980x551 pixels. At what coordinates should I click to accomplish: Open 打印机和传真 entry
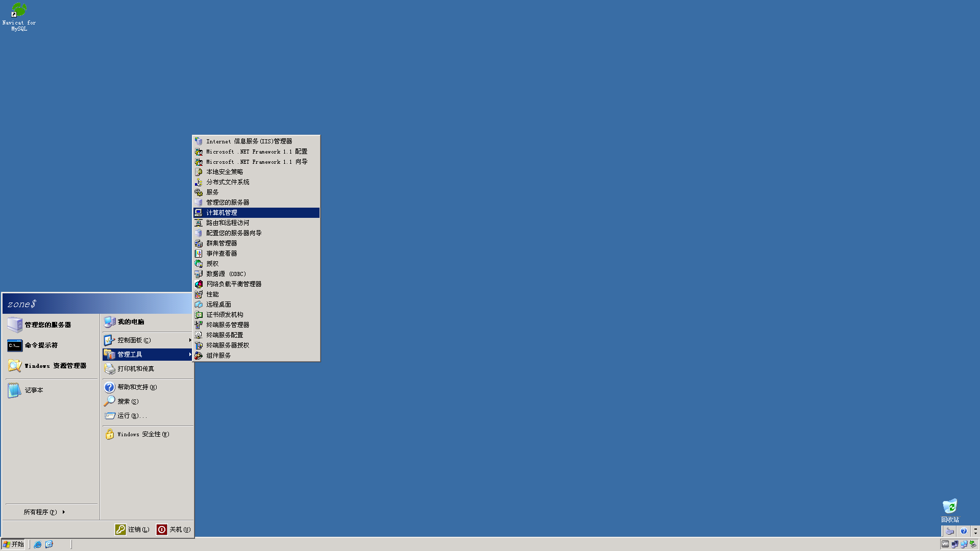135,369
